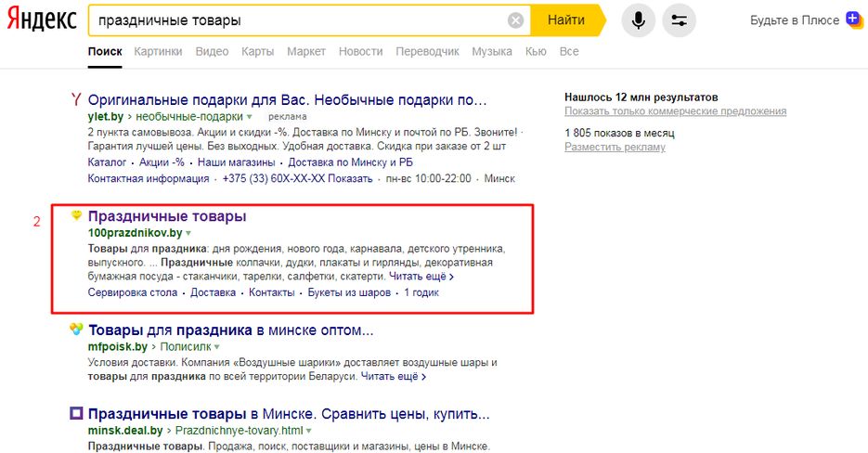Screen dimensions: 868x453
Task: Click the Yandex logo
Action: coord(42,19)
